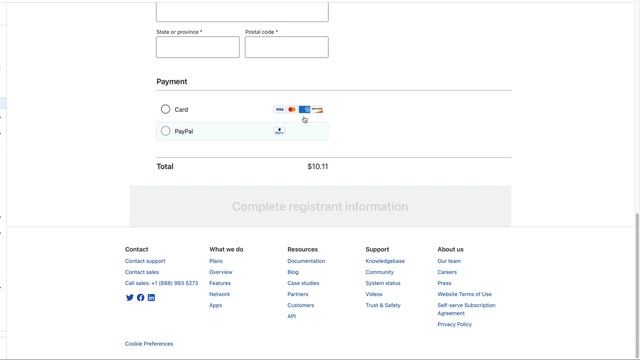This screenshot has width=640, height=360.
Task: Open the LinkedIn social icon
Action: pyautogui.click(x=151, y=298)
